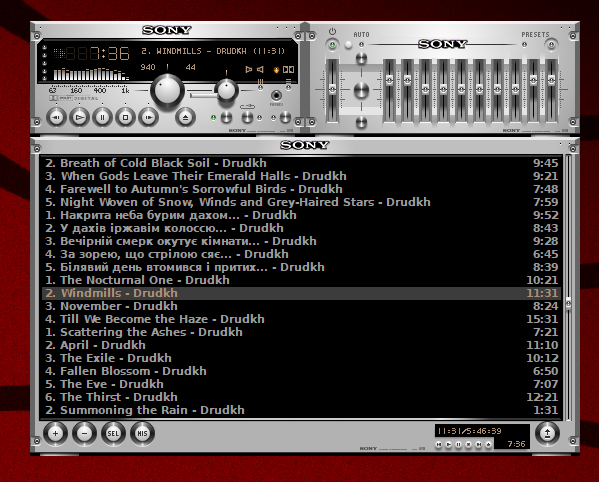Select track "November - Drudkh"

pyautogui.click(x=301, y=306)
